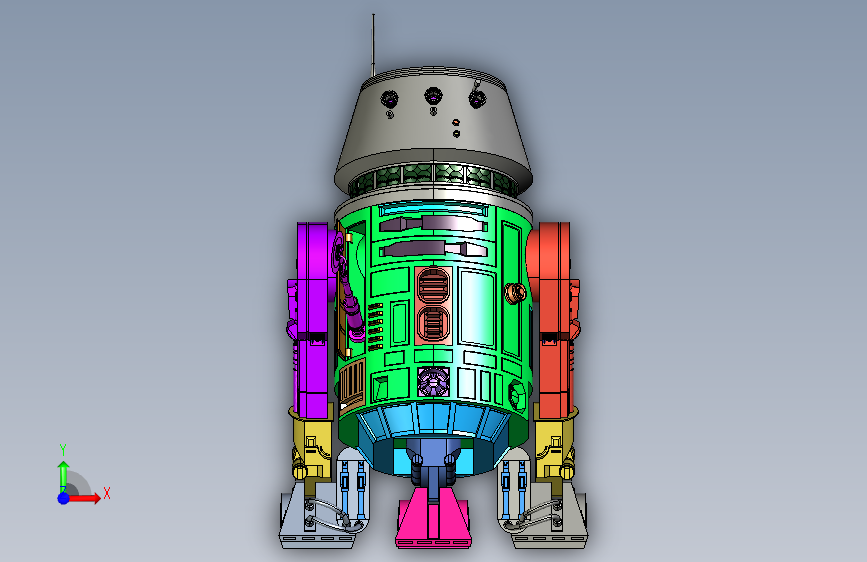Click the green Y axis arrow of the triad
Image resolution: width=867 pixels, height=562 pixels.
click(x=64, y=476)
